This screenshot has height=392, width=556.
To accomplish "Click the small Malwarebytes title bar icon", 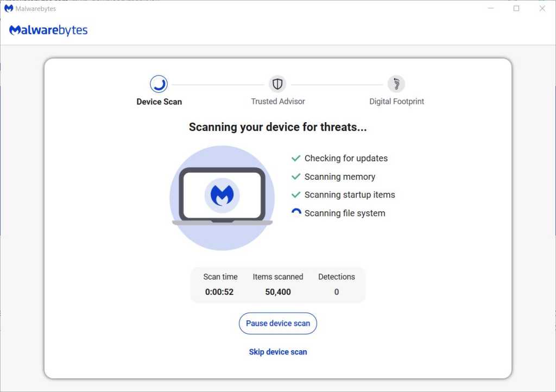I will click(x=9, y=8).
